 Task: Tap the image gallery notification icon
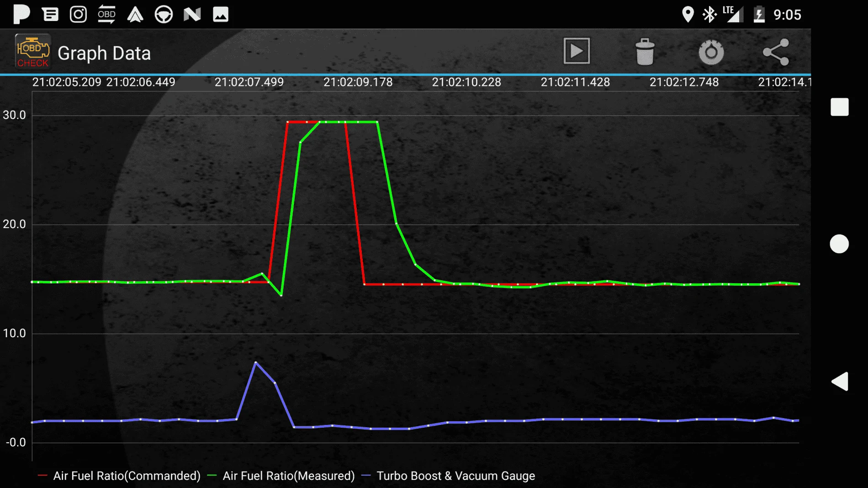pyautogui.click(x=221, y=14)
